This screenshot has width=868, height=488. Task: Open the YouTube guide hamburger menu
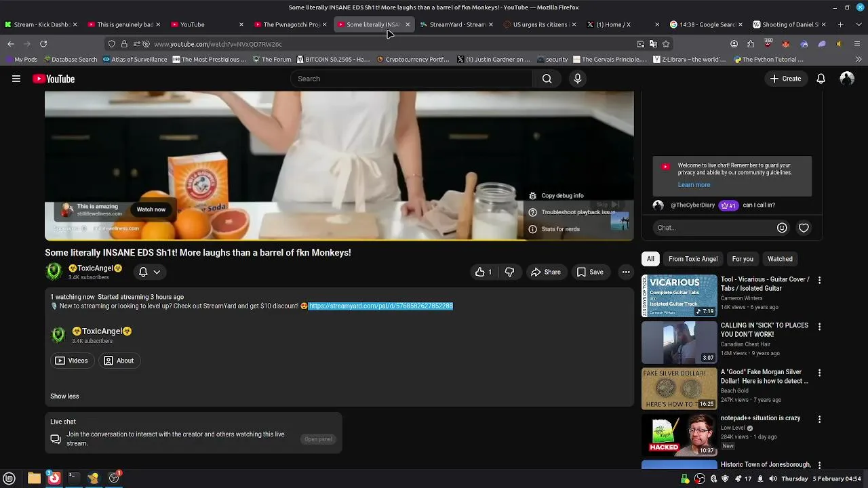16,79
